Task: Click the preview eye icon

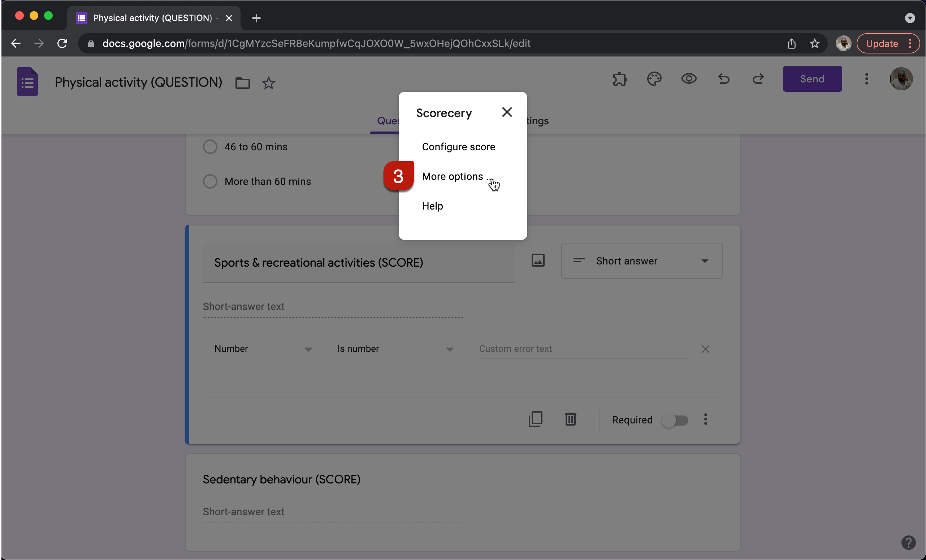Action: coord(689,79)
